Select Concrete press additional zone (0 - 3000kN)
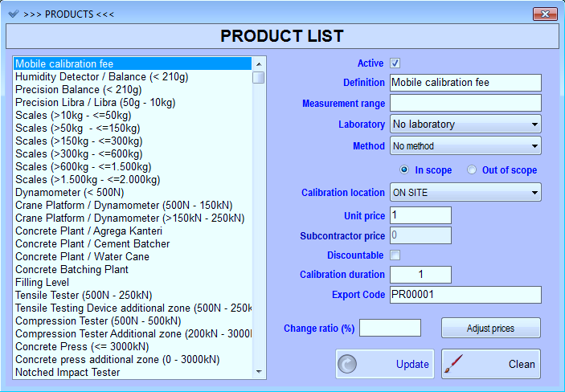Screen dimensions: 565x392 pos(133,360)
